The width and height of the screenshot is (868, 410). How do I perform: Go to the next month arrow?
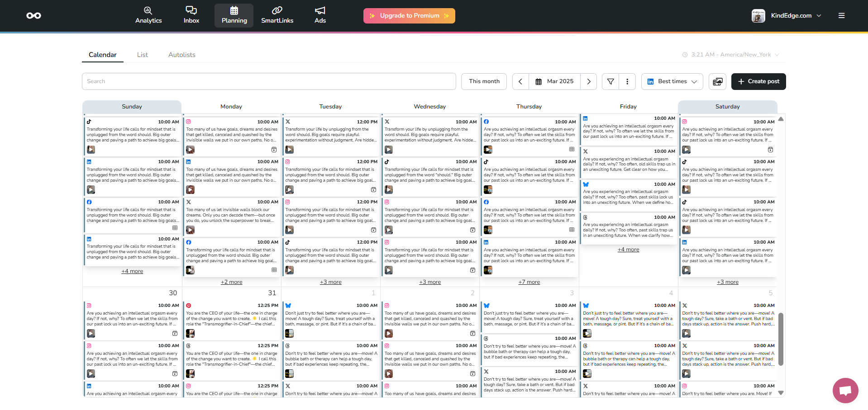pos(588,81)
